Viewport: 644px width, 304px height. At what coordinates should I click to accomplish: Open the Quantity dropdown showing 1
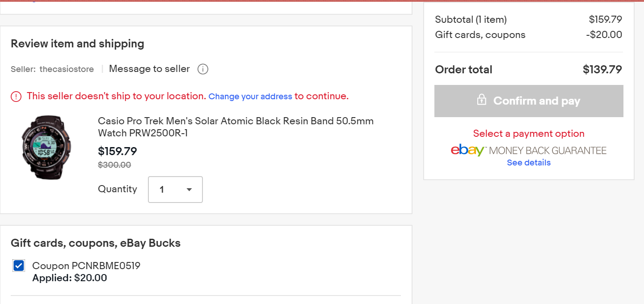(x=175, y=190)
